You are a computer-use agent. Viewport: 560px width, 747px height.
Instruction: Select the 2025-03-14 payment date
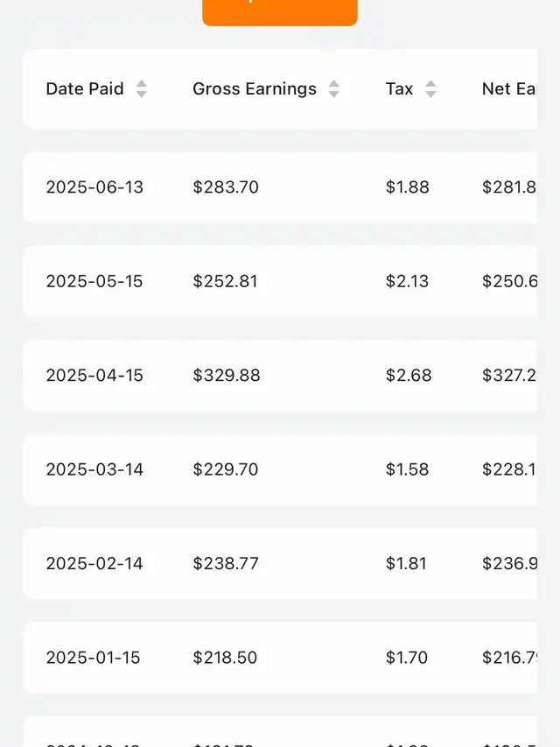[94, 469]
